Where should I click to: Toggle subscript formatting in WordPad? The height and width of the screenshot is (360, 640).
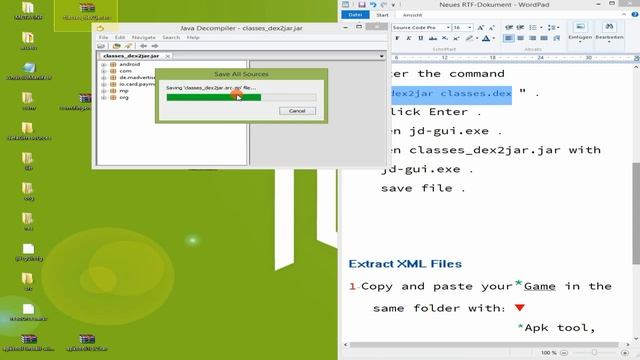pyautogui.click(x=444, y=38)
